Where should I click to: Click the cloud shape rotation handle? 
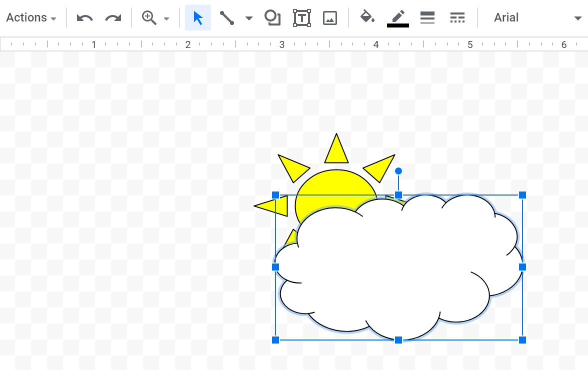coord(398,170)
